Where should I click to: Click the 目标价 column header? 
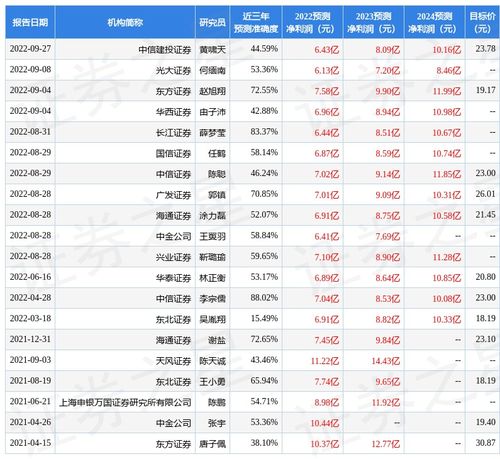tap(482, 22)
